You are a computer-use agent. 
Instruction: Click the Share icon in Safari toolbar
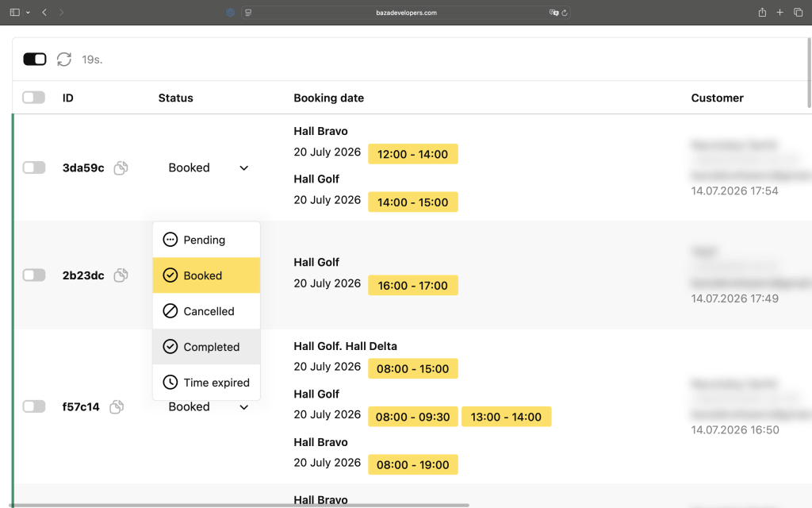(x=762, y=13)
